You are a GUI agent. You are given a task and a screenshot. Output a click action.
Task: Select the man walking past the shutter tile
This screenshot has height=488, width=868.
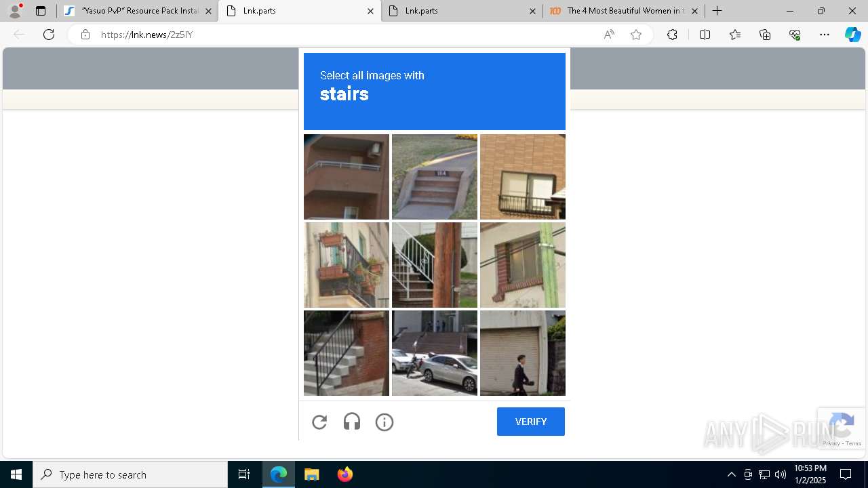[x=523, y=353]
